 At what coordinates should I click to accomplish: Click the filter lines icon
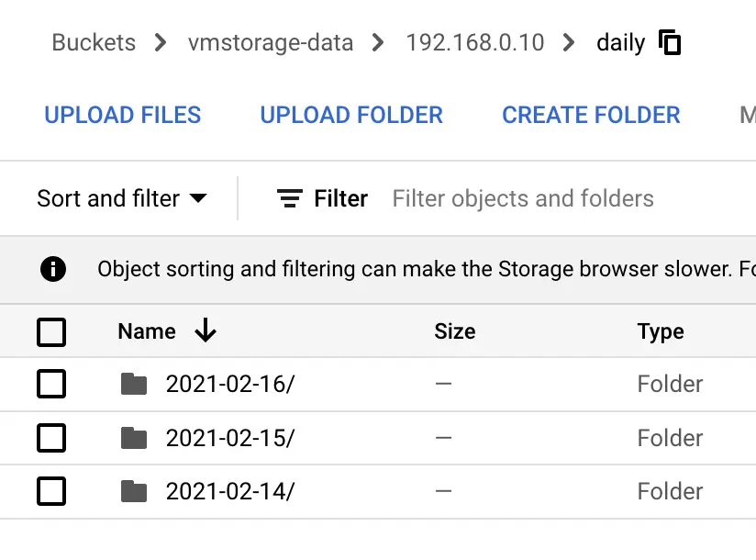pos(290,198)
